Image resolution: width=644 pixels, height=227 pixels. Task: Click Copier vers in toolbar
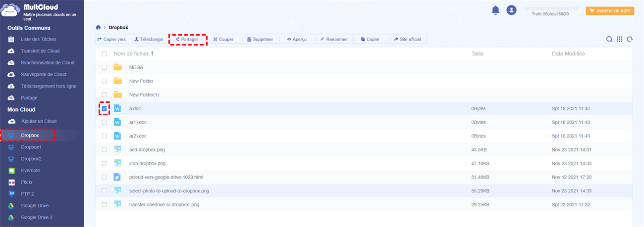pyautogui.click(x=111, y=39)
